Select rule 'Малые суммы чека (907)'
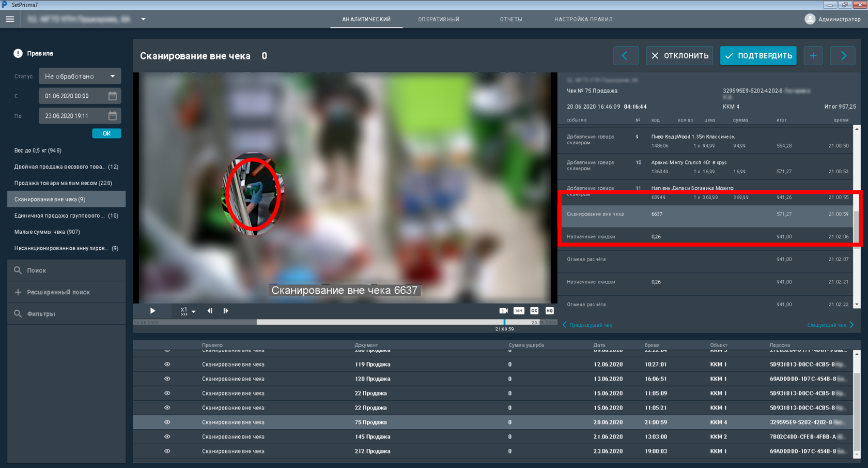The image size is (868, 468). (x=66, y=232)
